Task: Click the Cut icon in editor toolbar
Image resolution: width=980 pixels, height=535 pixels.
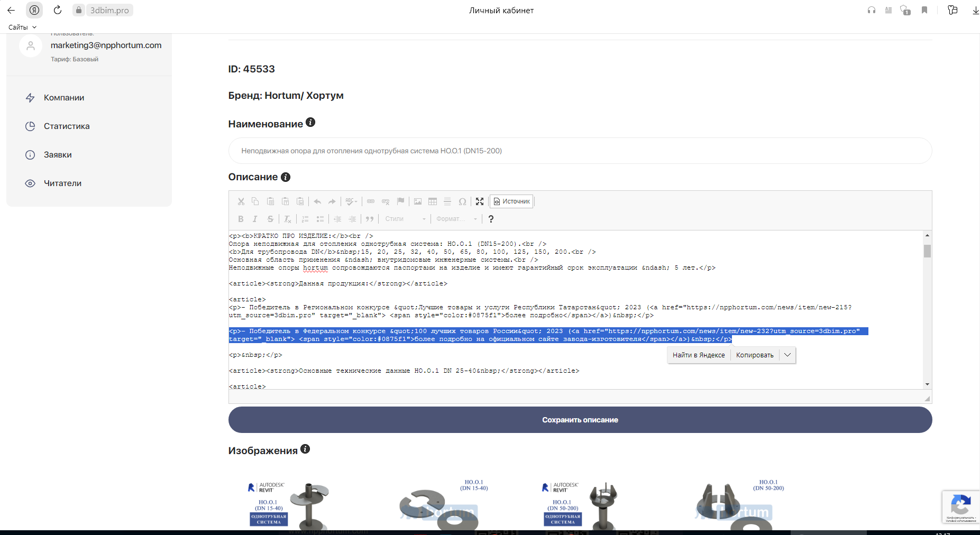Action: pyautogui.click(x=241, y=201)
